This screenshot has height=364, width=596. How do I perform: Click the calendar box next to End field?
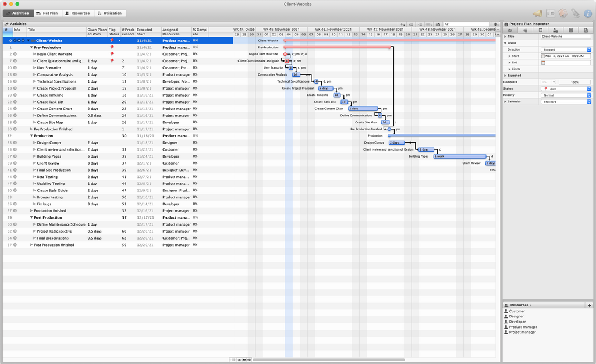coord(543,62)
